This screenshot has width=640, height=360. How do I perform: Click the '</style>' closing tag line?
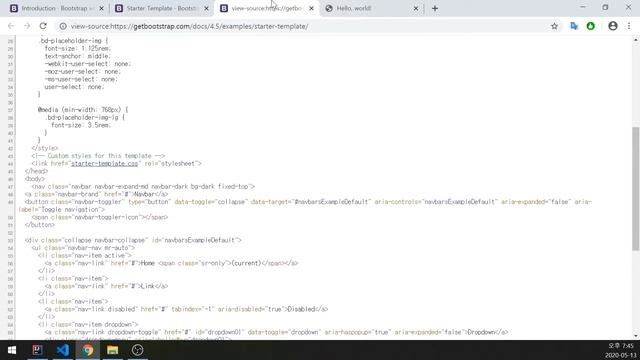point(45,148)
